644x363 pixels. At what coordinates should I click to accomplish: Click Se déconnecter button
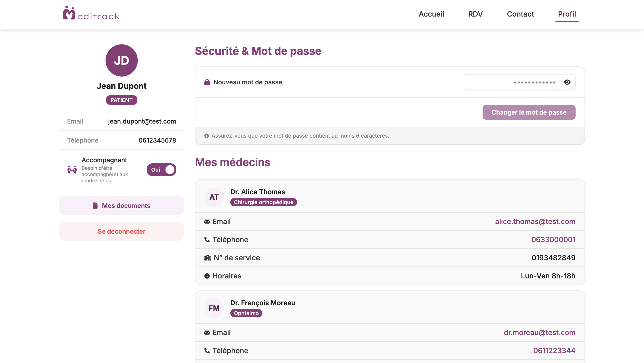tap(121, 231)
